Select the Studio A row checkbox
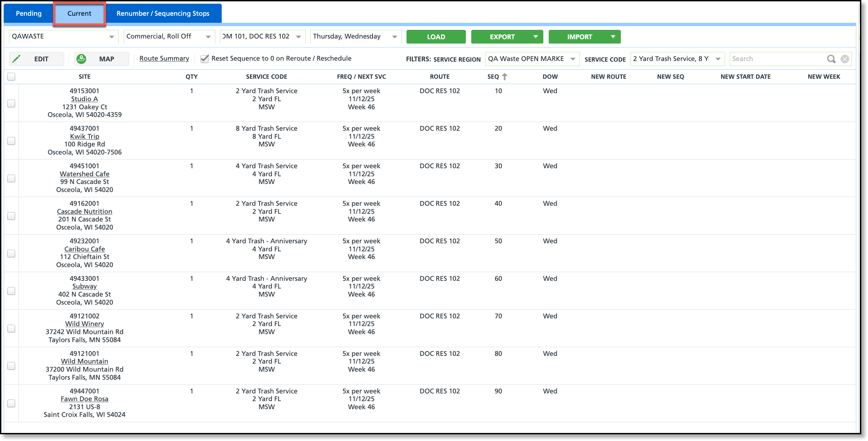Image resolution: width=868 pixels, height=441 pixels. 11,103
